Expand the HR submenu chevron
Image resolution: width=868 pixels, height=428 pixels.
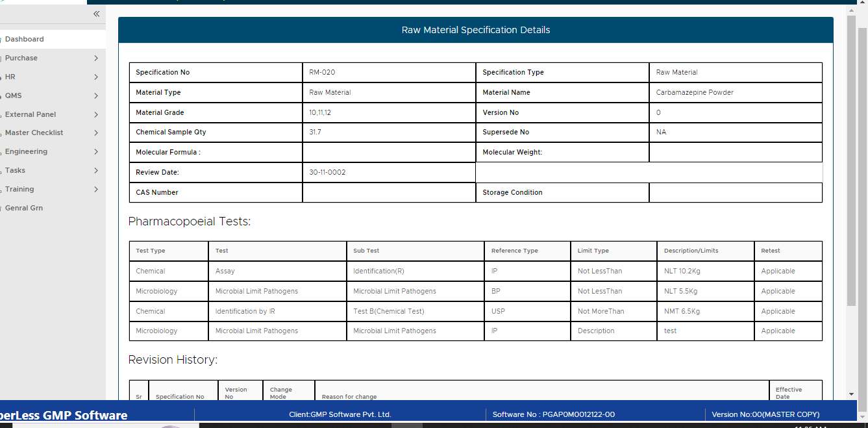[96, 77]
